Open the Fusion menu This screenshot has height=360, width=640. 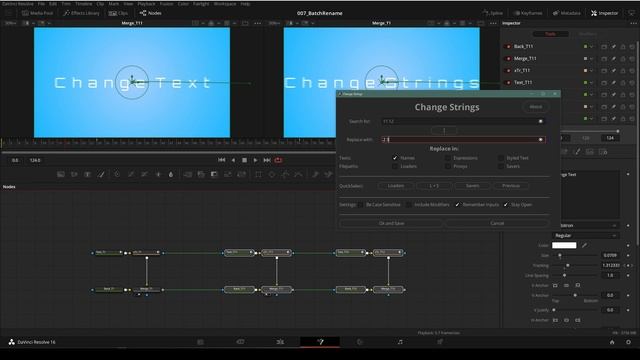coord(167,4)
